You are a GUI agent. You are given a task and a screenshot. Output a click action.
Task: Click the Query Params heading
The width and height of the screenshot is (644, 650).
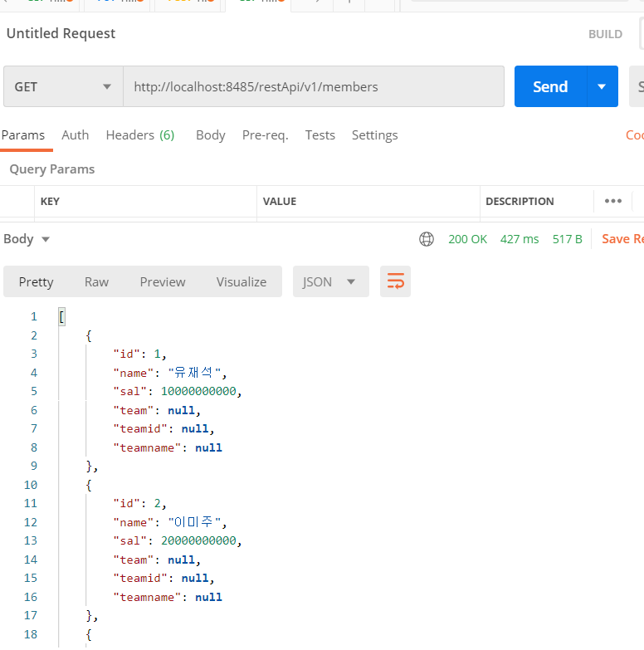[52, 169]
